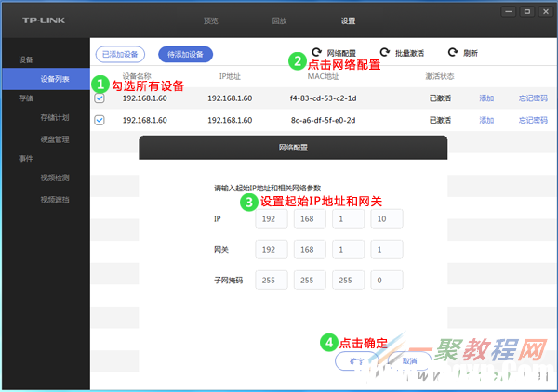Minimize the TP-LINK window

point(509,12)
